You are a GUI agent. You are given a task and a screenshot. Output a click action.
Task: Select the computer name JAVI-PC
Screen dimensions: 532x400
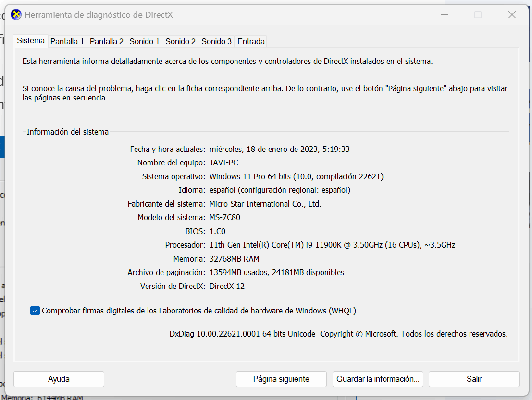pyautogui.click(x=223, y=162)
